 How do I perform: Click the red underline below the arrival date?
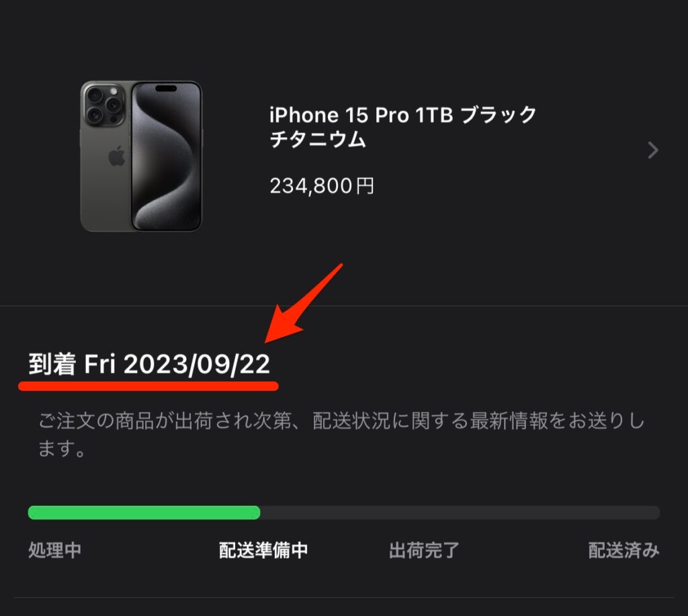(148, 386)
